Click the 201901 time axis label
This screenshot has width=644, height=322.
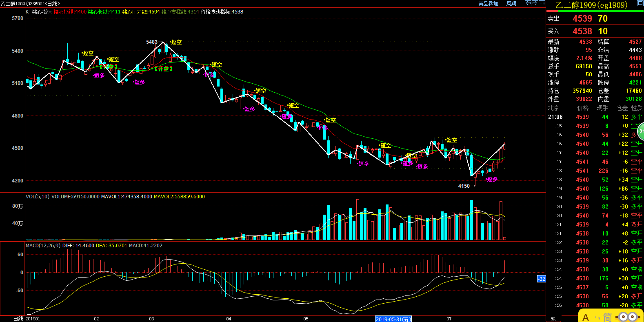coord(33,319)
